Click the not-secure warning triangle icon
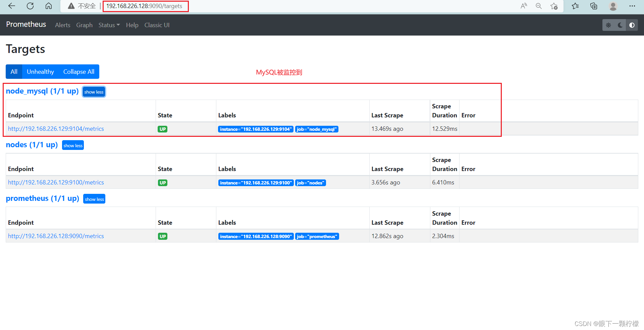 71,6
